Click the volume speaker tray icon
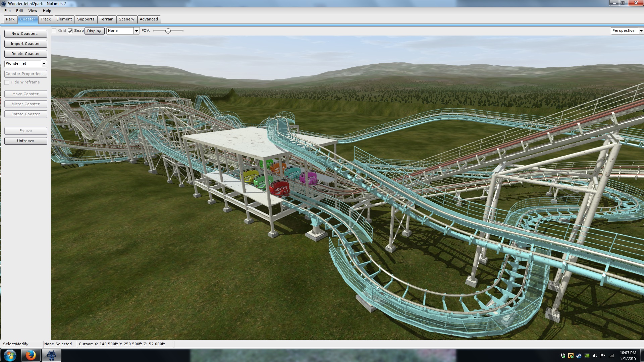This screenshot has width=644, height=362. point(595,356)
